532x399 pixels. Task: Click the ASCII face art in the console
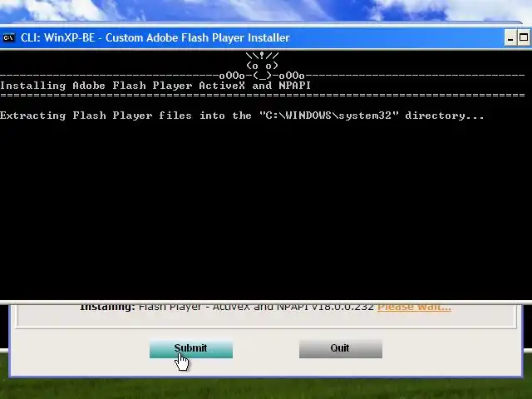262,66
